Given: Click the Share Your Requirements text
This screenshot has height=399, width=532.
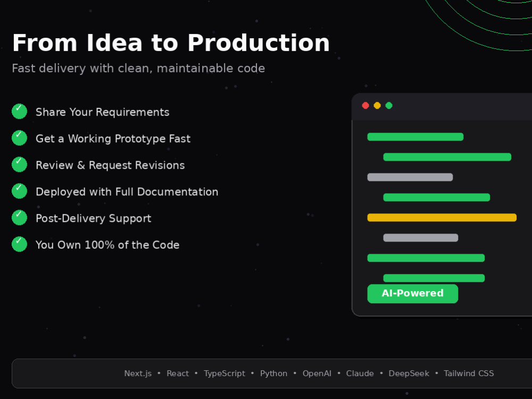Looking at the screenshot, I should (103, 112).
